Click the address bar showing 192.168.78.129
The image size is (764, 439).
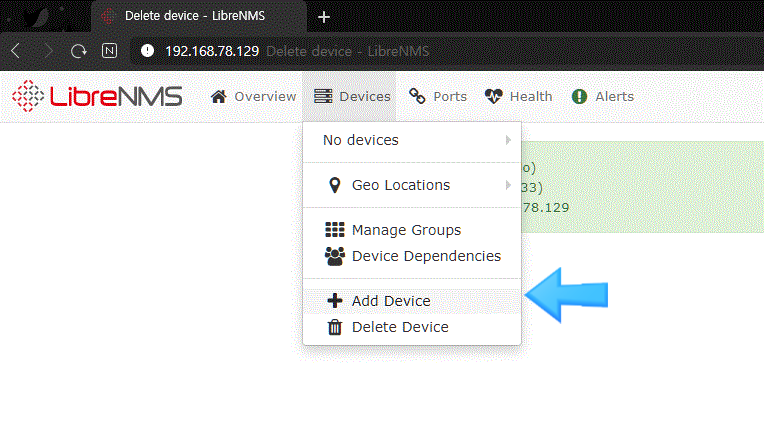click(x=446, y=51)
